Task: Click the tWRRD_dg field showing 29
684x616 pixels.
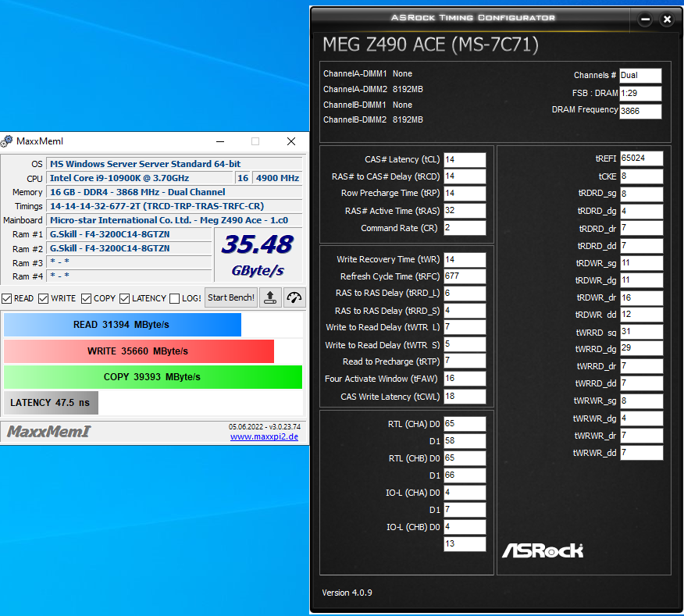Action: (x=642, y=348)
